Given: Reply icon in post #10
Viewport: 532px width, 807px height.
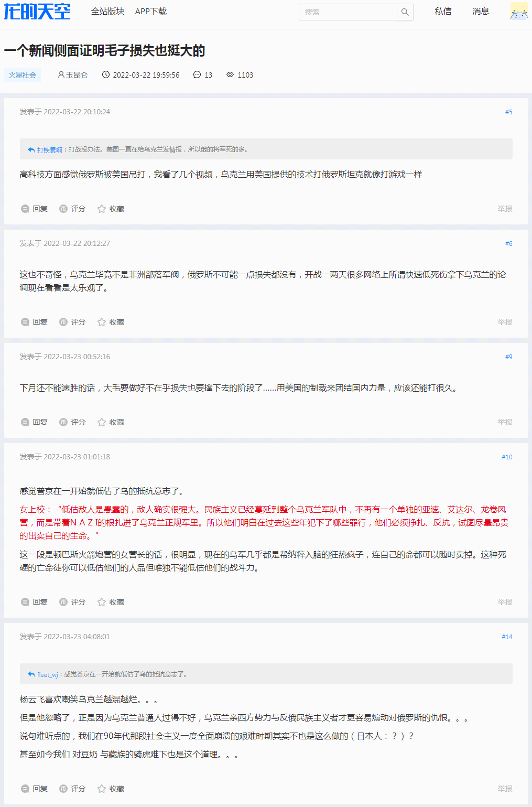Looking at the screenshot, I should tap(25, 602).
